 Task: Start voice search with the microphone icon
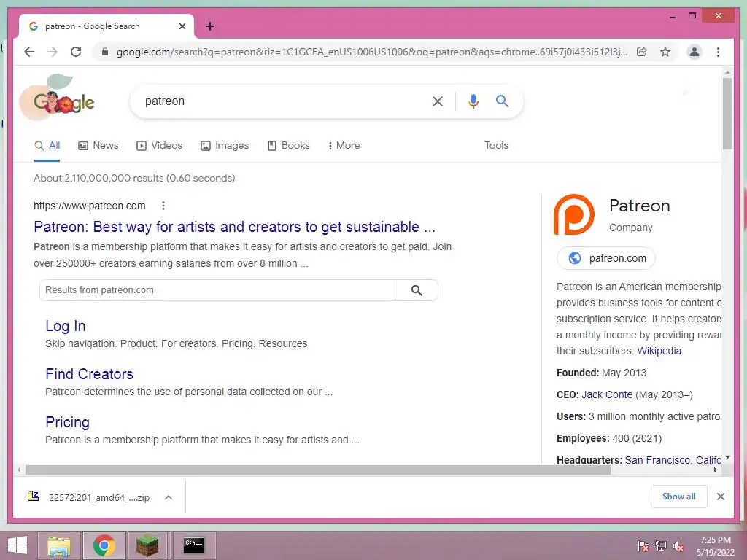click(473, 101)
